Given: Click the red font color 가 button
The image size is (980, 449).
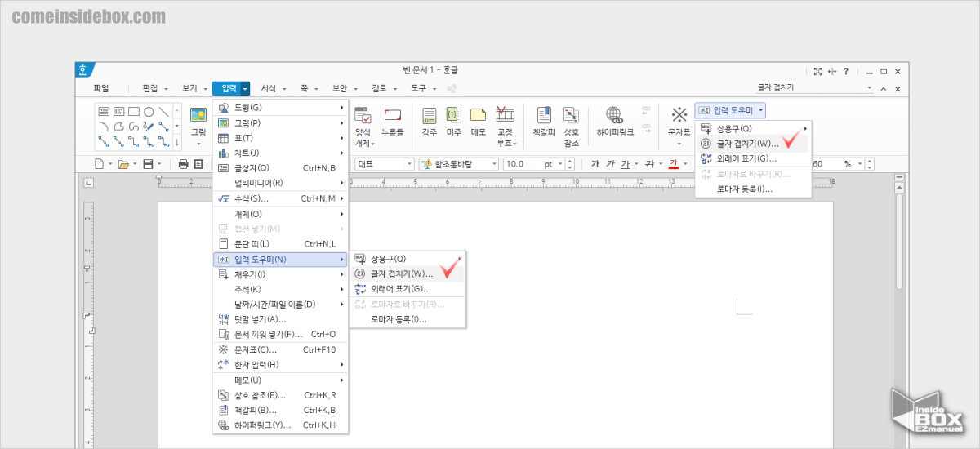Looking at the screenshot, I should [674, 164].
